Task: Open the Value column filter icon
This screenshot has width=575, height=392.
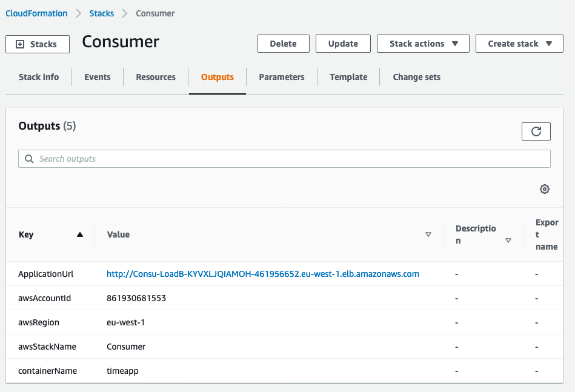Action: (428, 234)
